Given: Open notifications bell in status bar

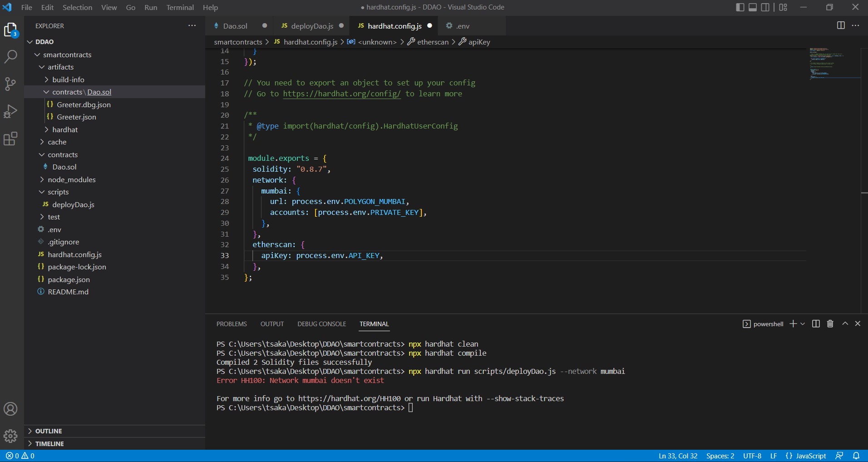Looking at the screenshot, I should pos(856,456).
